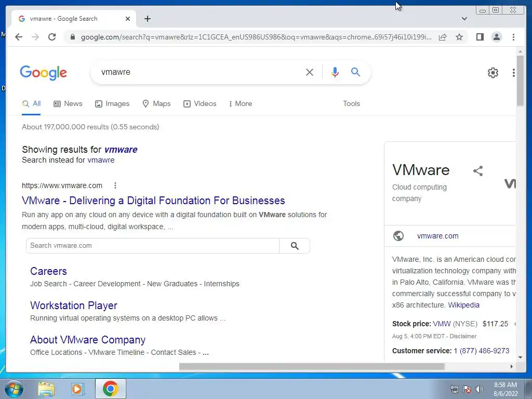Open Windows Explorer from the taskbar
Viewport: 532px width, 399px height.
pos(46,389)
